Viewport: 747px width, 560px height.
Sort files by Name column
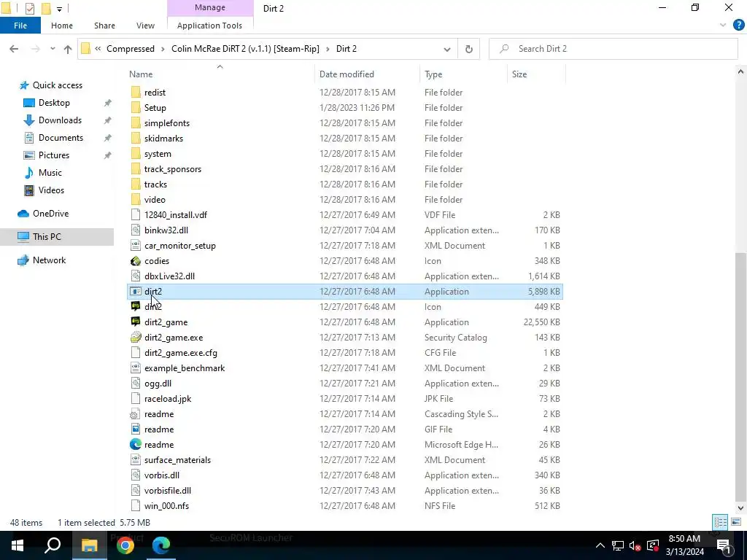[141, 74]
